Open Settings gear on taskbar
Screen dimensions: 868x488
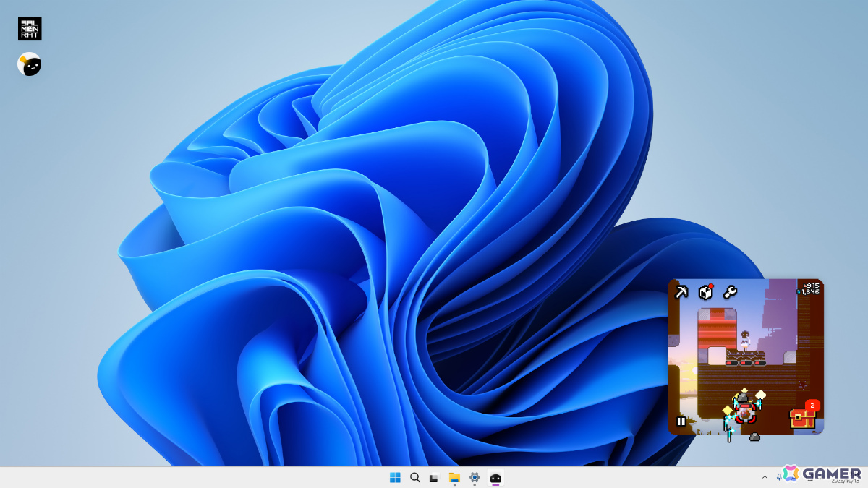[x=475, y=478]
